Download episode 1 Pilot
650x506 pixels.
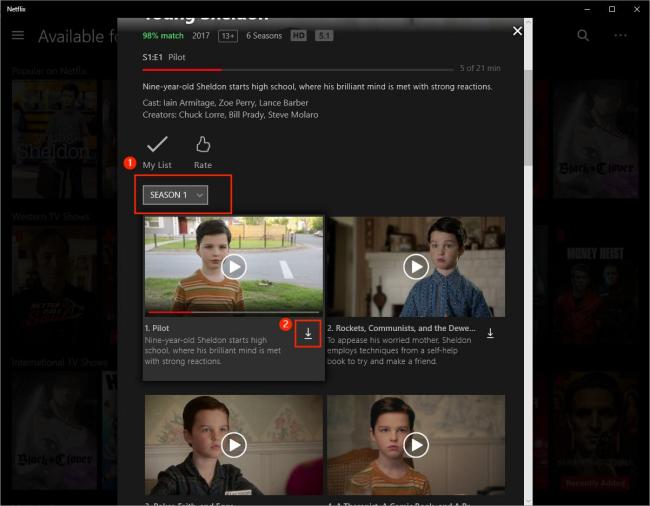tap(308, 333)
